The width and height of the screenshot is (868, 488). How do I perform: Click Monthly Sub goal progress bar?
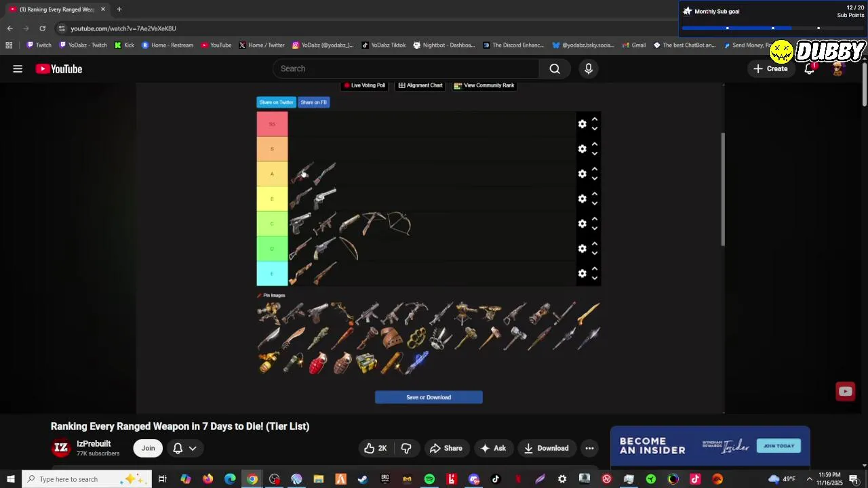pos(772,28)
